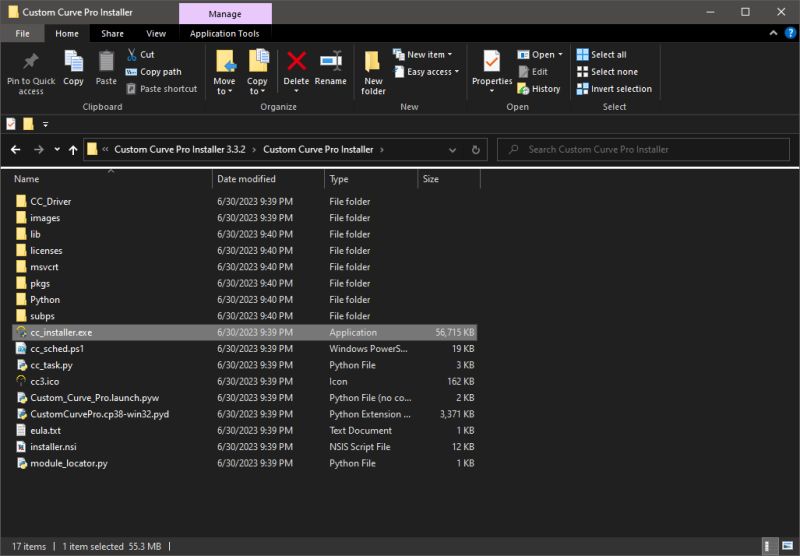The width and height of the screenshot is (800, 556).
Task: Open file History from the ribbon
Action: coord(539,89)
